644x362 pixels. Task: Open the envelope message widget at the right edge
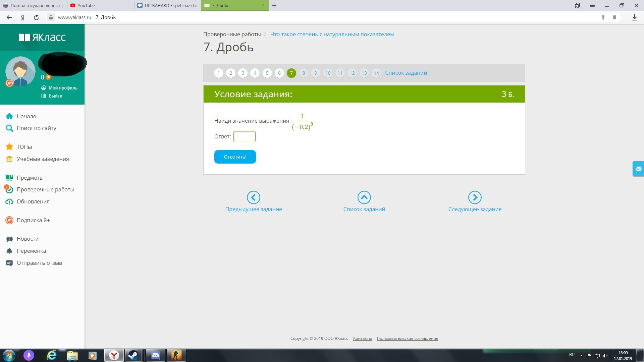click(x=638, y=169)
